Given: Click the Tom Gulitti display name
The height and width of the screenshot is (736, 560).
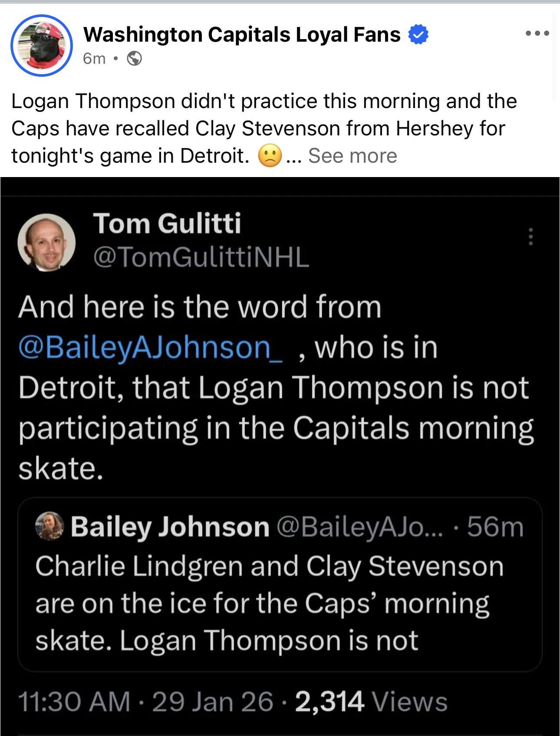Looking at the screenshot, I should [x=167, y=223].
